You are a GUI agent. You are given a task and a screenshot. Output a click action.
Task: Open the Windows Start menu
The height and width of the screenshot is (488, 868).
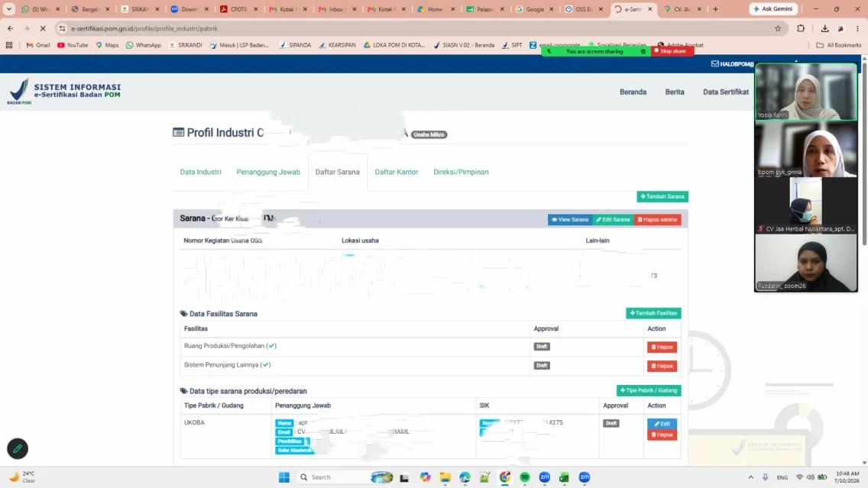click(x=284, y=477)
